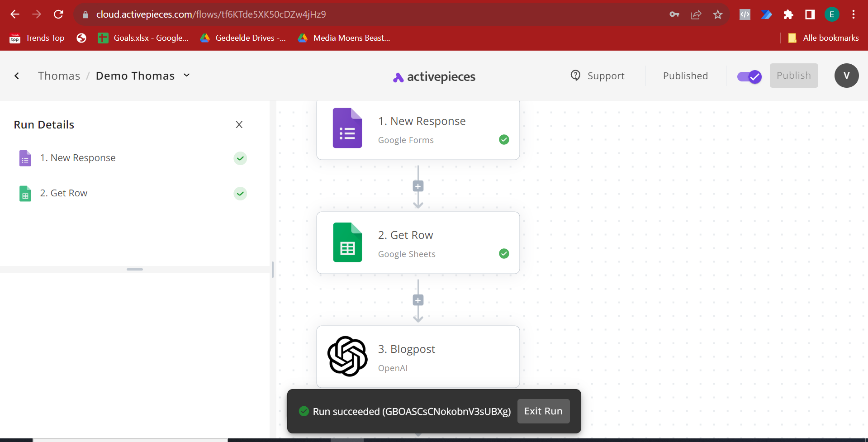The image size is (868, 442).
Task: Select 2. Get Row in Run Details
Action: [64, 193]
